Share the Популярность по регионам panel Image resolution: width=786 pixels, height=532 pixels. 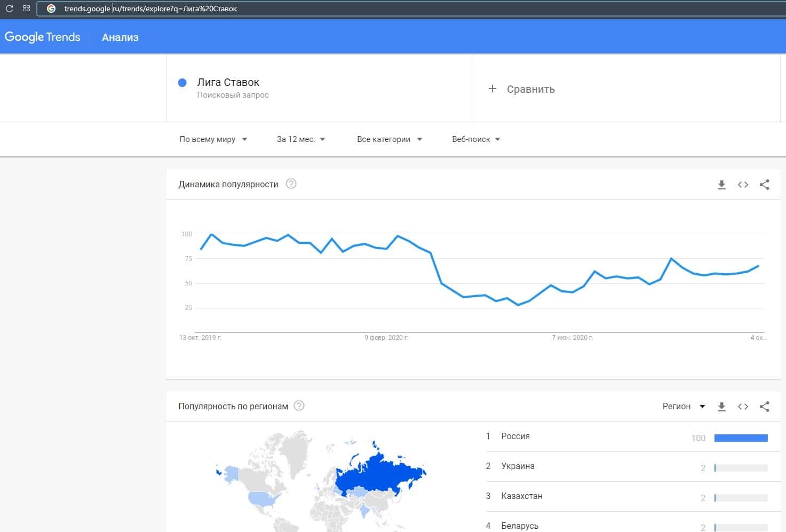coord(764,407)
